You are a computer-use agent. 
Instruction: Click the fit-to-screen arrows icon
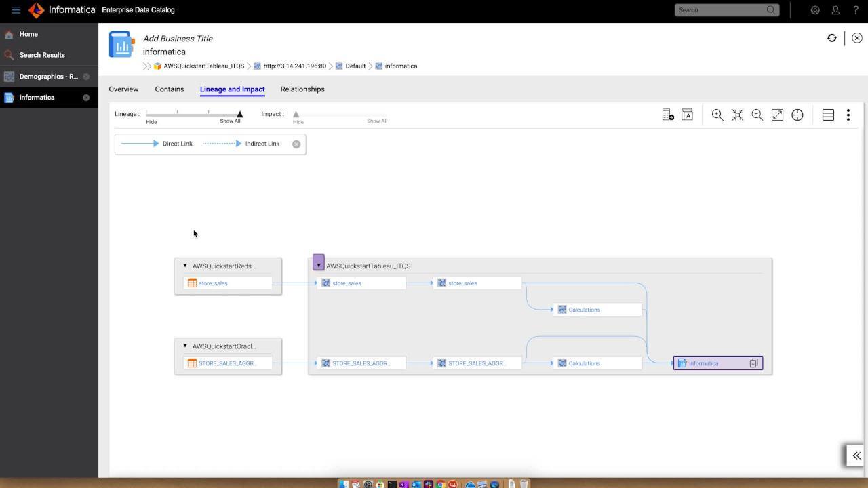pos(737,115)
